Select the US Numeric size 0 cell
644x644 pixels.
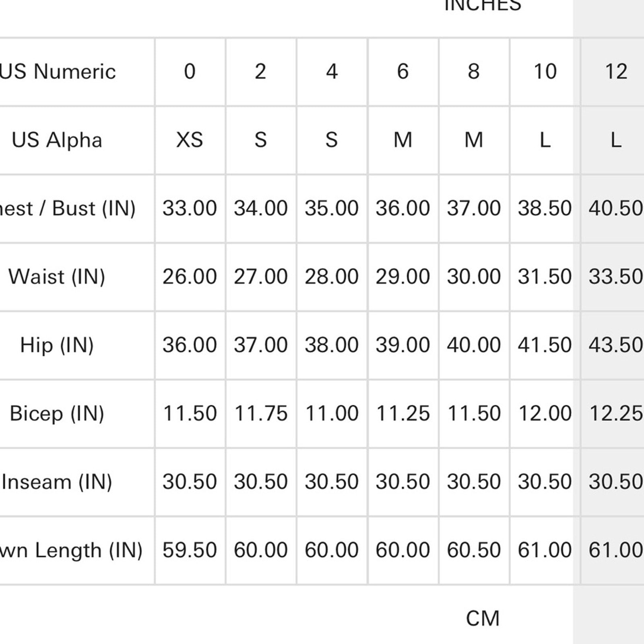point(190,72)
